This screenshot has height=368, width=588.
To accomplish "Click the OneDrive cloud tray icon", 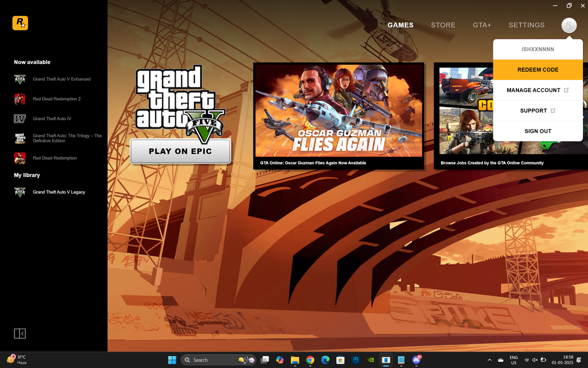I will click(501, 360).
